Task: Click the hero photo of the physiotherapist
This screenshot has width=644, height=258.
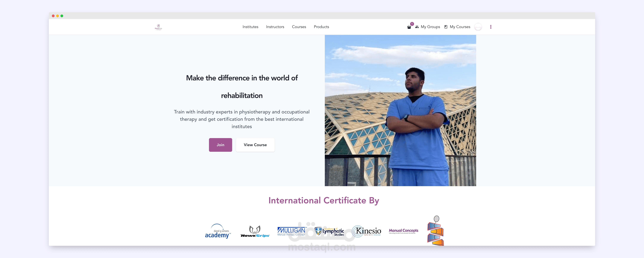Action: click(400, 110)
